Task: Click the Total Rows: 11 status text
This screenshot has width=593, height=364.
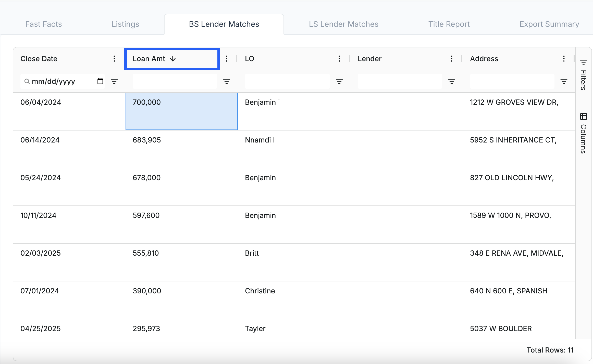Action: coord(550,350)
